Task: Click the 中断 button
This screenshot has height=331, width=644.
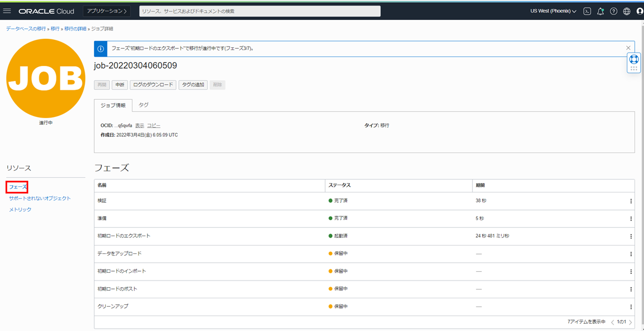Action: (119, 85)
